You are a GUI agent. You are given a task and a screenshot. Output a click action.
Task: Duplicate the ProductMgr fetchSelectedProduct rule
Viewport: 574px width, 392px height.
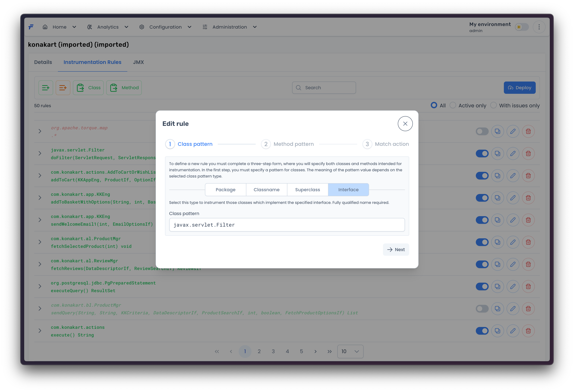click(497, 242)
